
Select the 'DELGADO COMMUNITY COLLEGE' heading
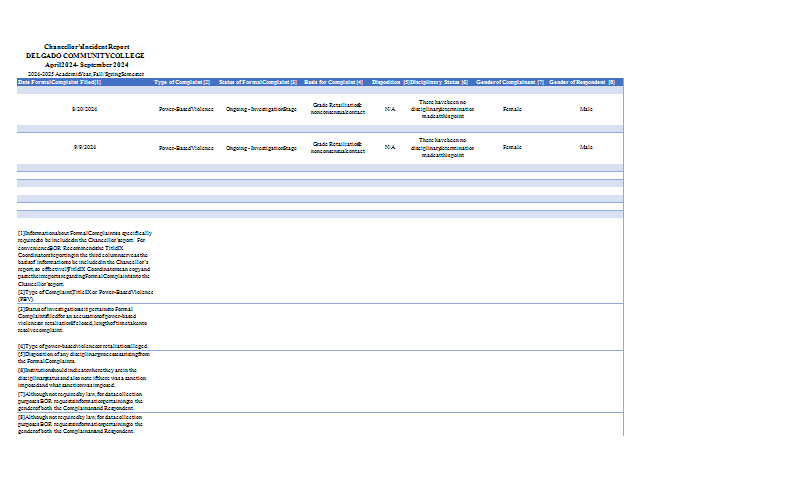[x=85, y=56]
